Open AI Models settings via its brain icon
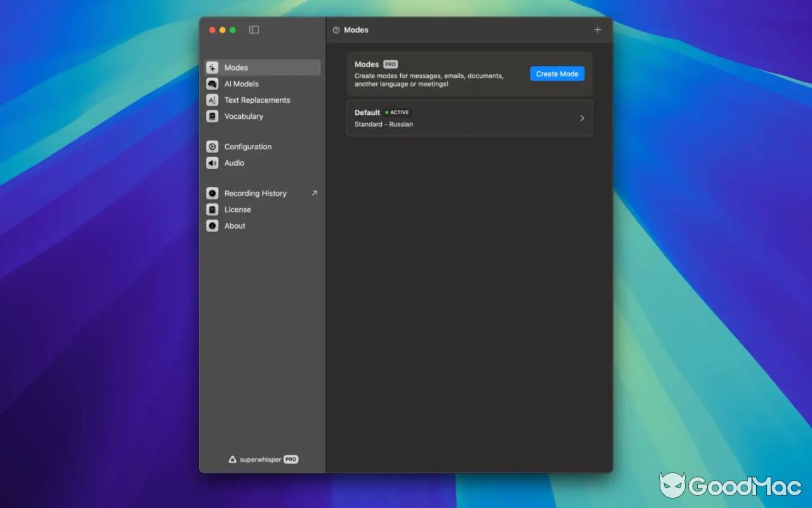This screenshot has height=508, width=812. point(213,83)
